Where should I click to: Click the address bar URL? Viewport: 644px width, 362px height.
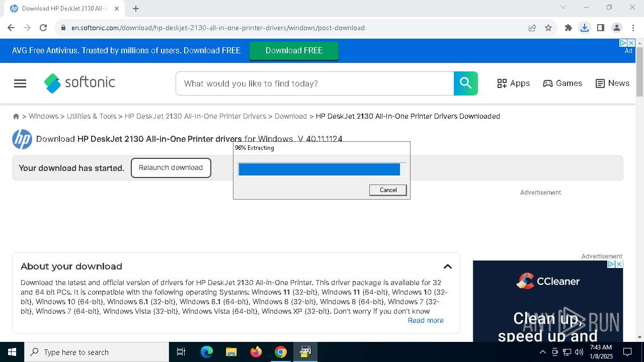pyautogui.click(x=218, y=28)
